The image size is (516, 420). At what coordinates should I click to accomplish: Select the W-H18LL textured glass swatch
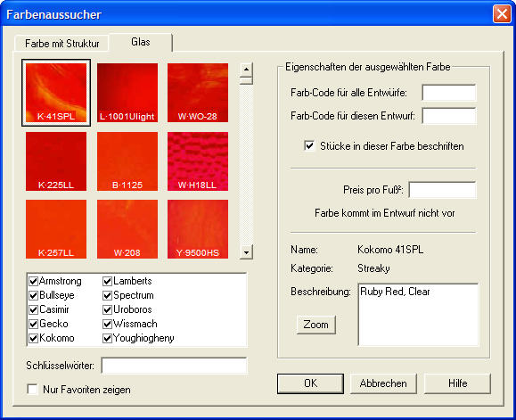click(x=198, y=161)
